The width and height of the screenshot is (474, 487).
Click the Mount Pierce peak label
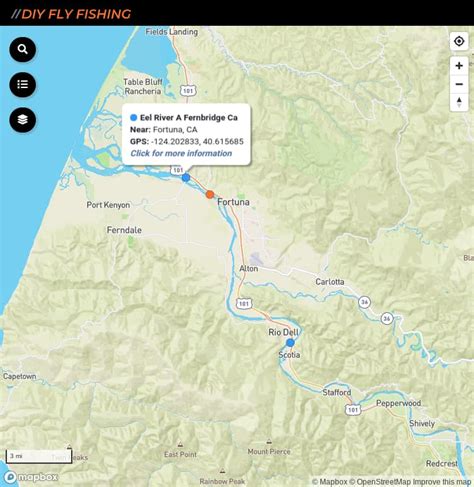click(x=269, y=452)
